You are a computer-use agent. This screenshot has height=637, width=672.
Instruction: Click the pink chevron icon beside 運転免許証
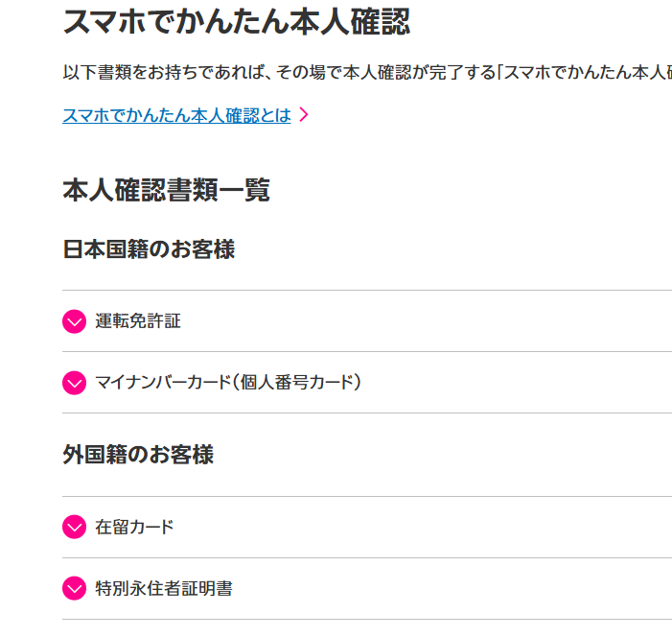75,321
